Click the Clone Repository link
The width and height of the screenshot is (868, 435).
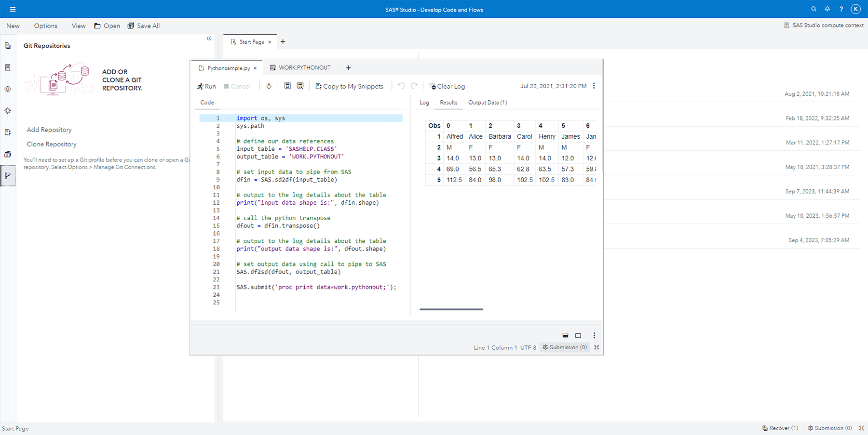(x=52, y=144)
